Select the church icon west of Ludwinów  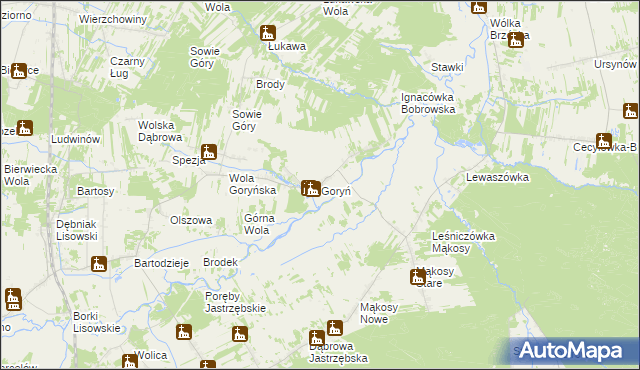tap(25, 128)
